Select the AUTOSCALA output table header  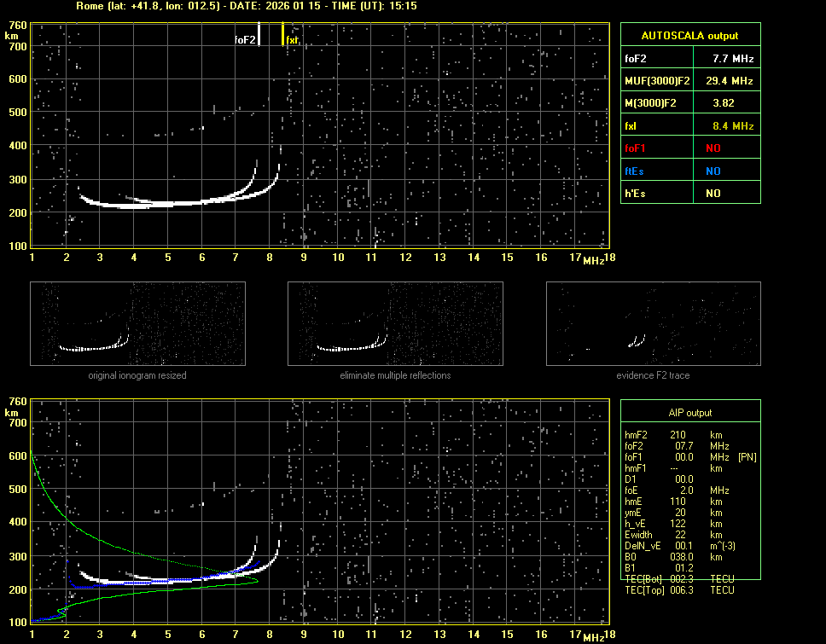pos(689,36)
